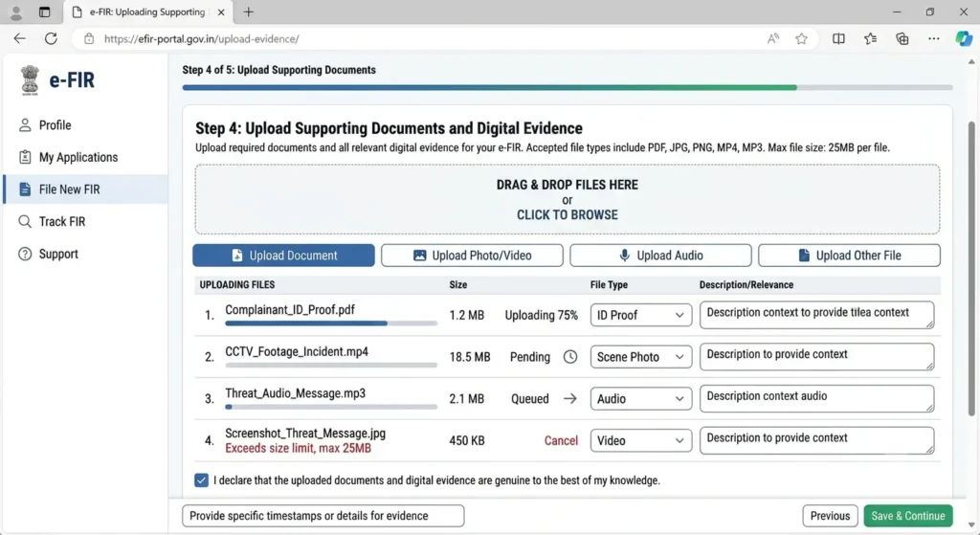Viewport: 980px width, 535px height.
Task: Click the Previous button
Action: [x=830, y=516]
